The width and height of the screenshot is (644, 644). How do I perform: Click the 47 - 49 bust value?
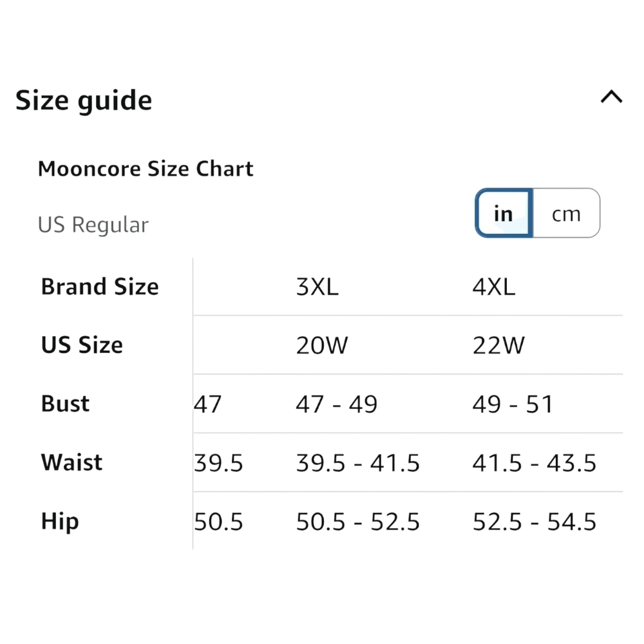click(337, 404)
